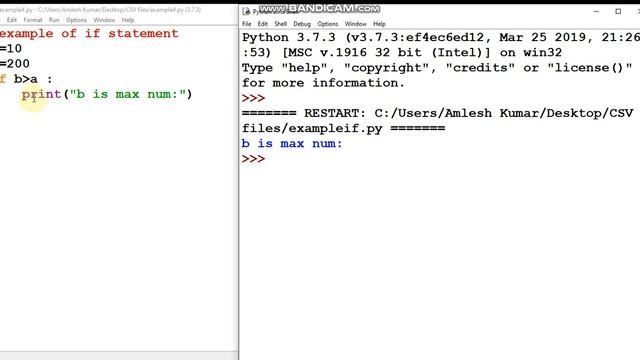Click the comment line 'example of if statement'

pyautogui.click(x=89, y=33)
